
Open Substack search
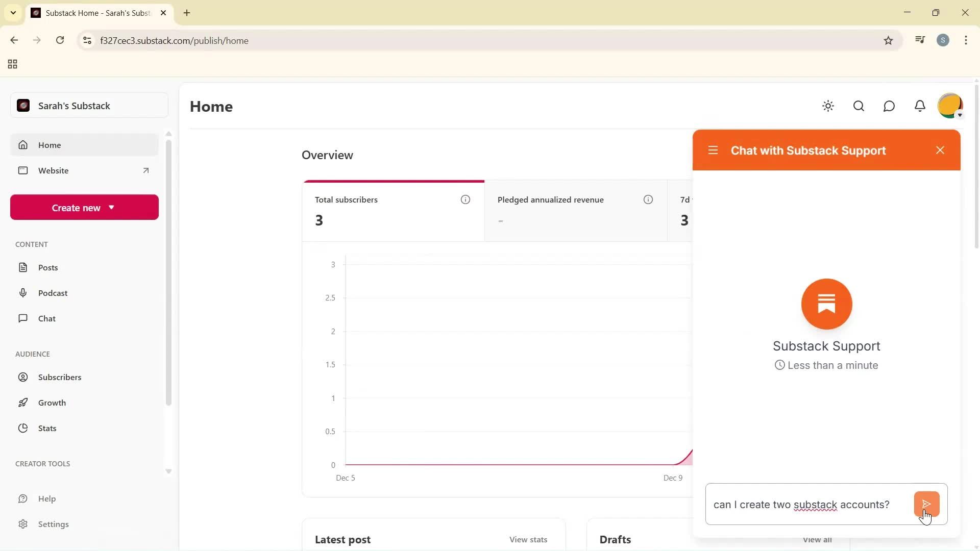pos(859,106)
